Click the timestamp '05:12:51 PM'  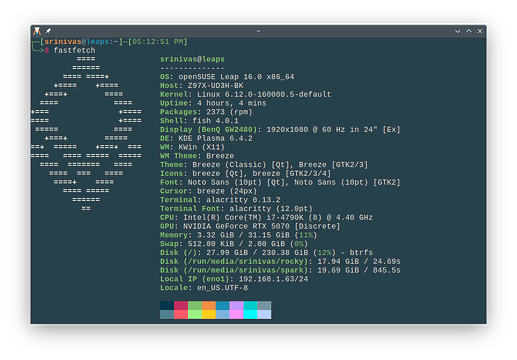[158, 42]
